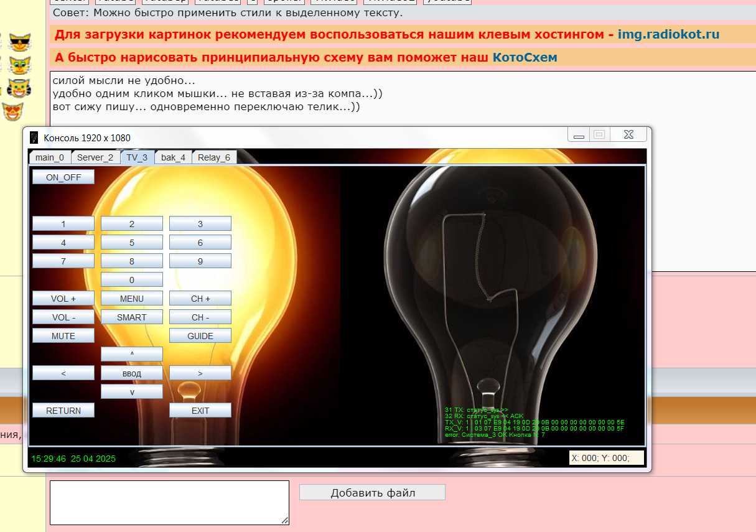The height and width of the screenshot is (532, 756).
Task: Open the Server_2 tab
Action: pyautogui.click(x=95, y=157)
